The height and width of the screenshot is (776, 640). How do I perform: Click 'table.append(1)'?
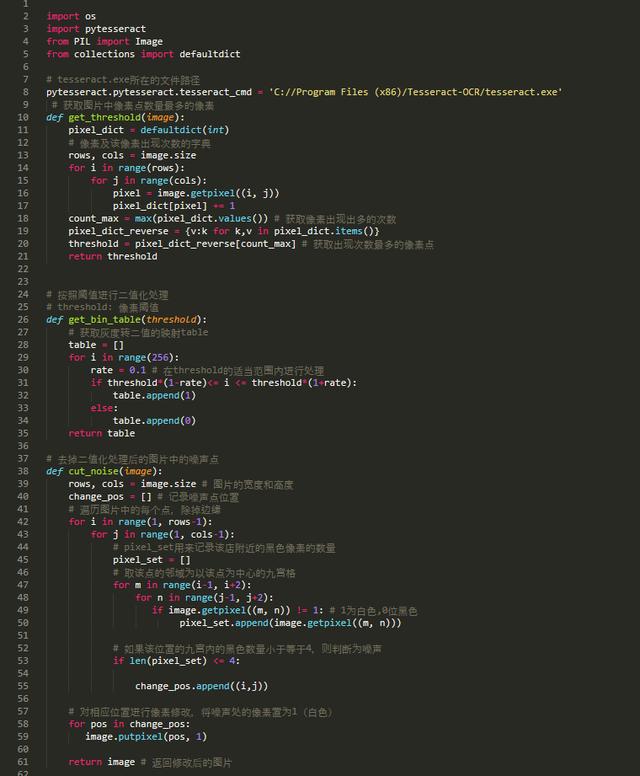click(154, 395)
